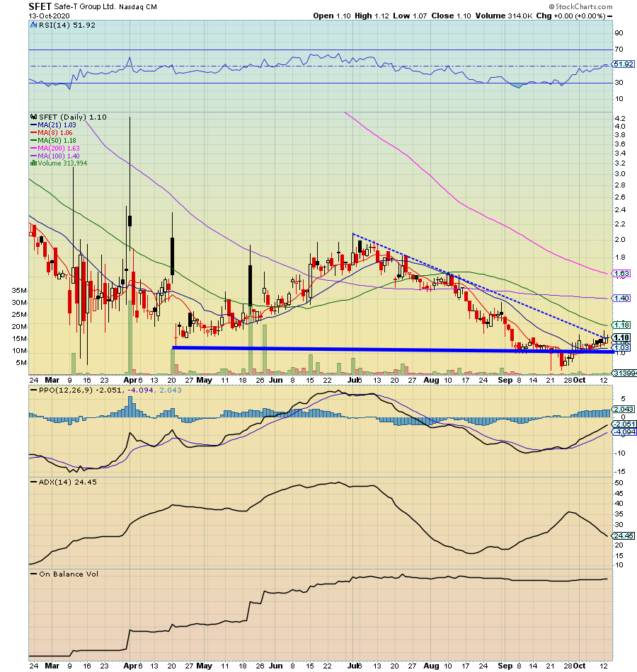Click the 35M label on volume scale
Screen dimensions: 637x672
click(x=19, y=291)
